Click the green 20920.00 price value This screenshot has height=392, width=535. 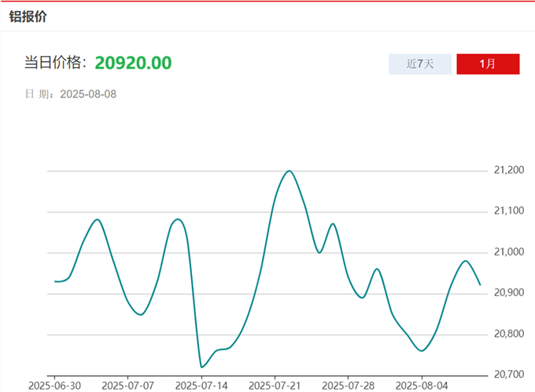(133, 63)
